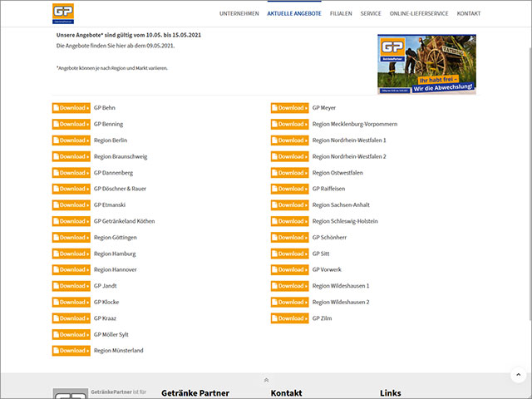Image resolution: width=532 pixels, height=399 pixels.
Task: Click the page's vertical scrollbar
Action: click(x=530, y=183)
